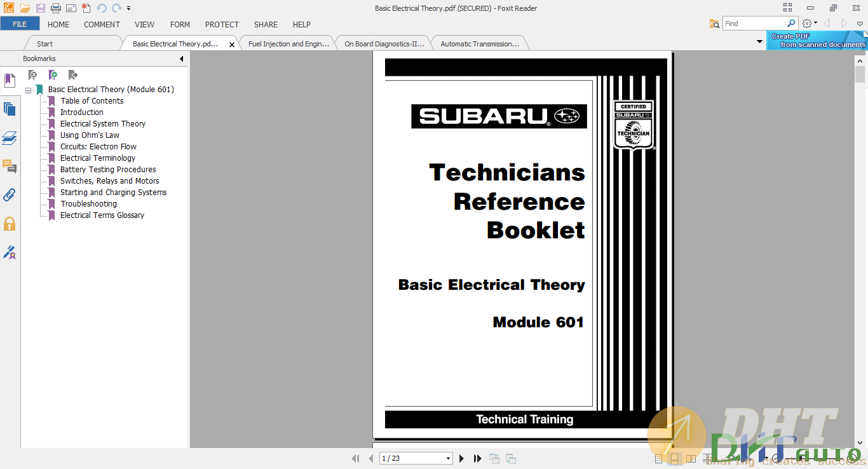Click the find next arrow
Image resolution: width=868 pixels, height=469 pixels.
coord(844,24)
